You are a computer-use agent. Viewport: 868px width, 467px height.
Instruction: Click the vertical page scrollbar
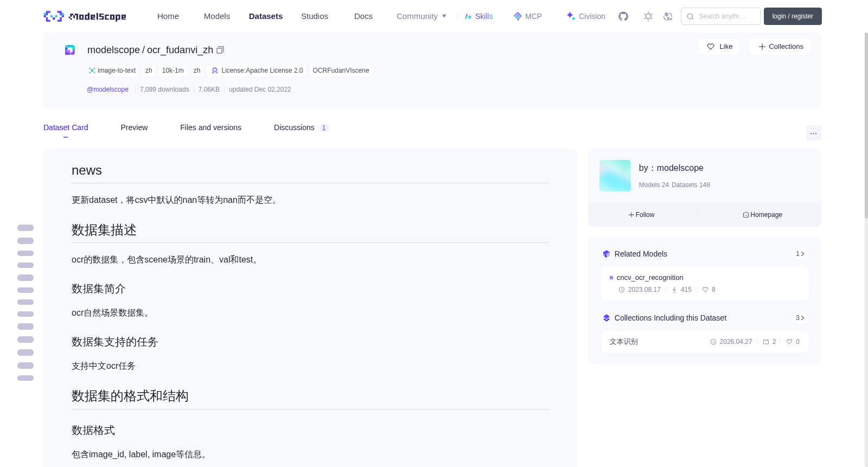(x=866, y=125)
